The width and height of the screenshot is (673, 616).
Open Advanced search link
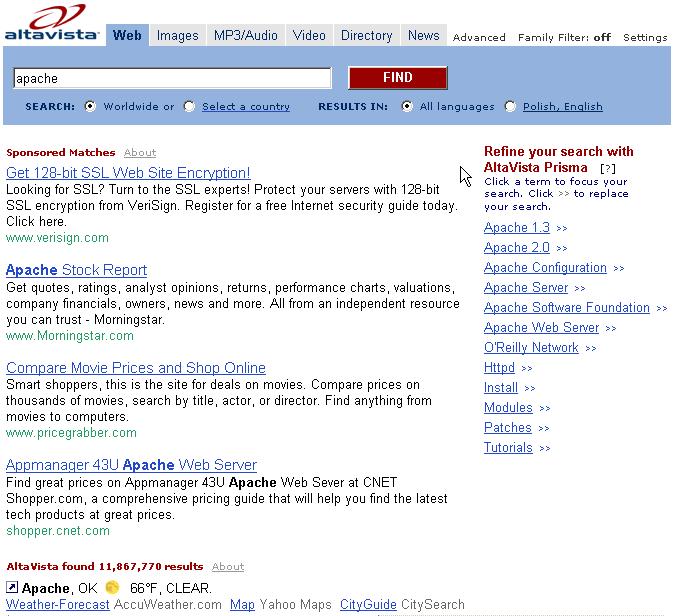pyautogui.click(x=479, y=37)
